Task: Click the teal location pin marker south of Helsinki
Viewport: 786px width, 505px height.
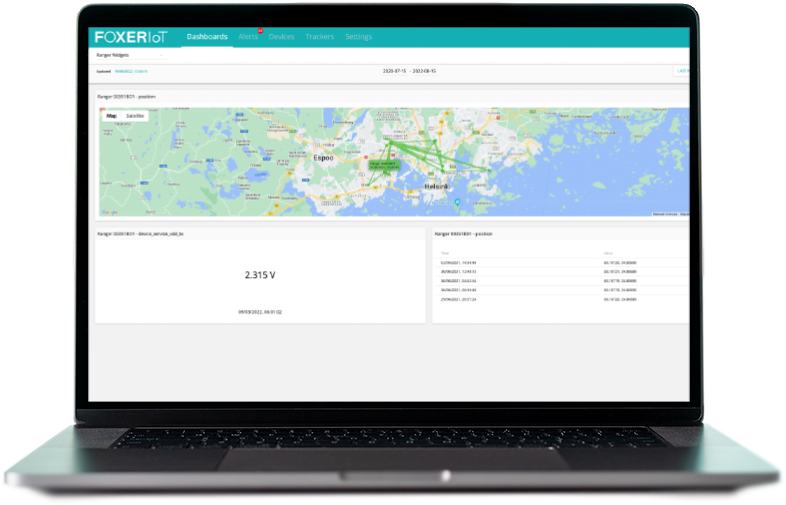Action: 457,202
